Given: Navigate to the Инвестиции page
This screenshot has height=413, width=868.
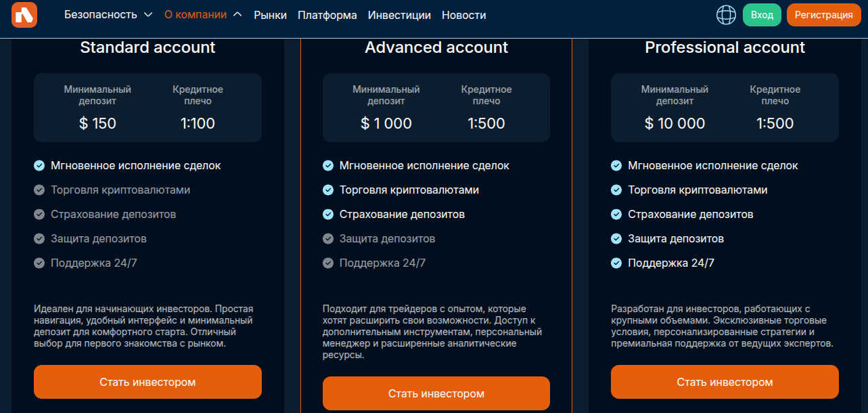Looking at the screenshot, I should [x=399, y=15].
